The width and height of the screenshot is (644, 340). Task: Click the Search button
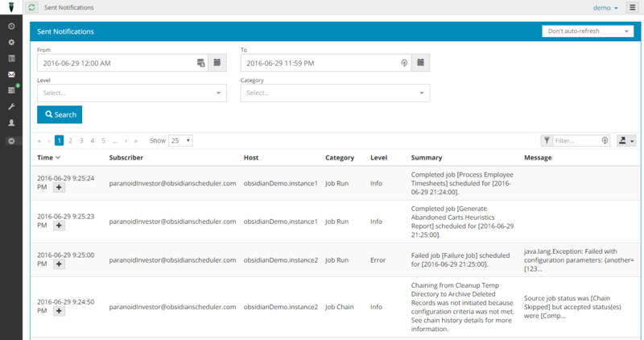click(x=60, y=114)
